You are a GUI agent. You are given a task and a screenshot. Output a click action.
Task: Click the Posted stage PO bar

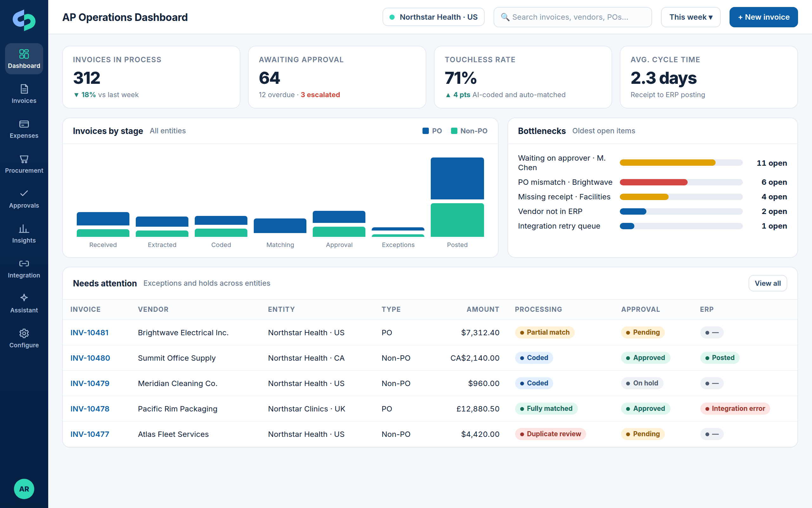click(x=457, y=178)
